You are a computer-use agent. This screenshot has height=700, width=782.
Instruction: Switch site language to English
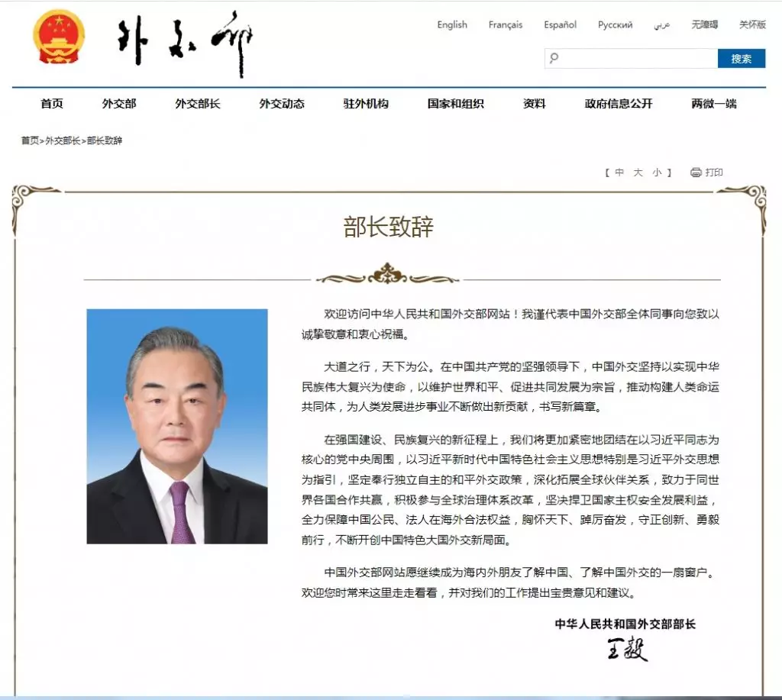[x=452, y=24]
